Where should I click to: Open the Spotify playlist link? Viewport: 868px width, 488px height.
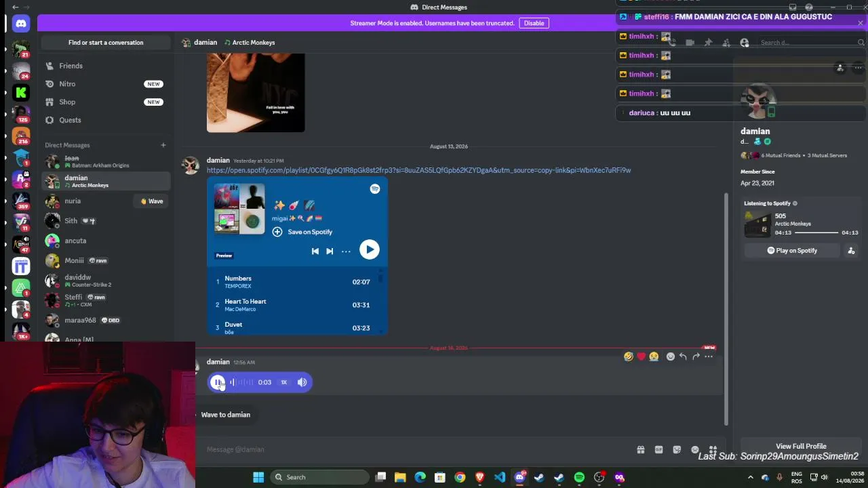click(x=418, y=170)
